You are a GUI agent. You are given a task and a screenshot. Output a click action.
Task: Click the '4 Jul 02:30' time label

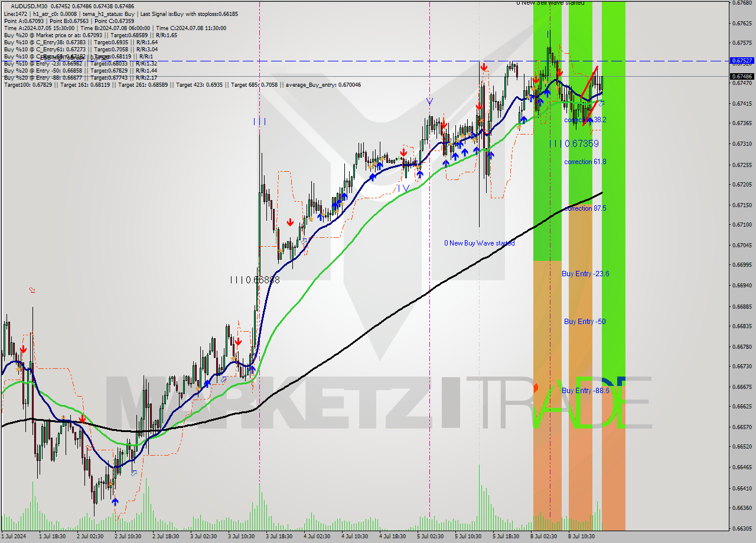click(316, 537)
